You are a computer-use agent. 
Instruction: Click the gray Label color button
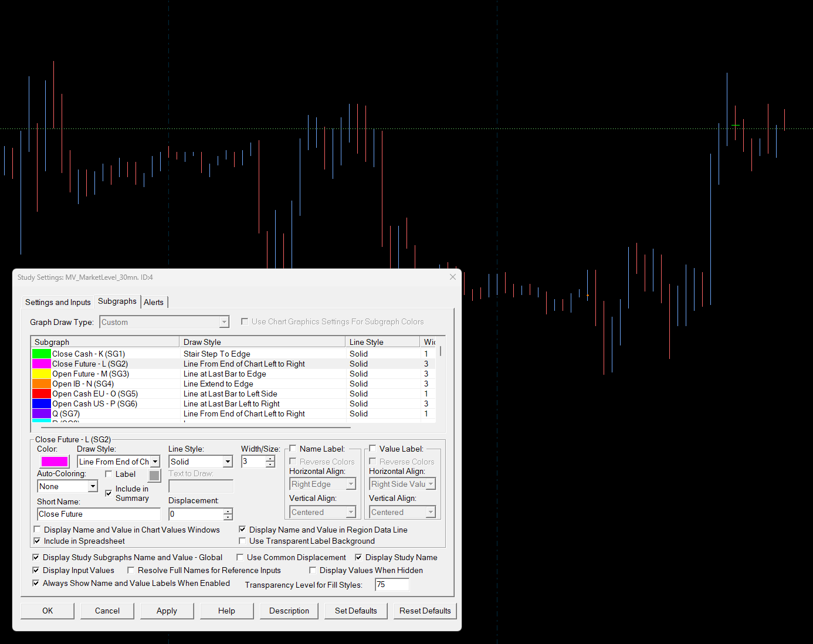[154, 475]
